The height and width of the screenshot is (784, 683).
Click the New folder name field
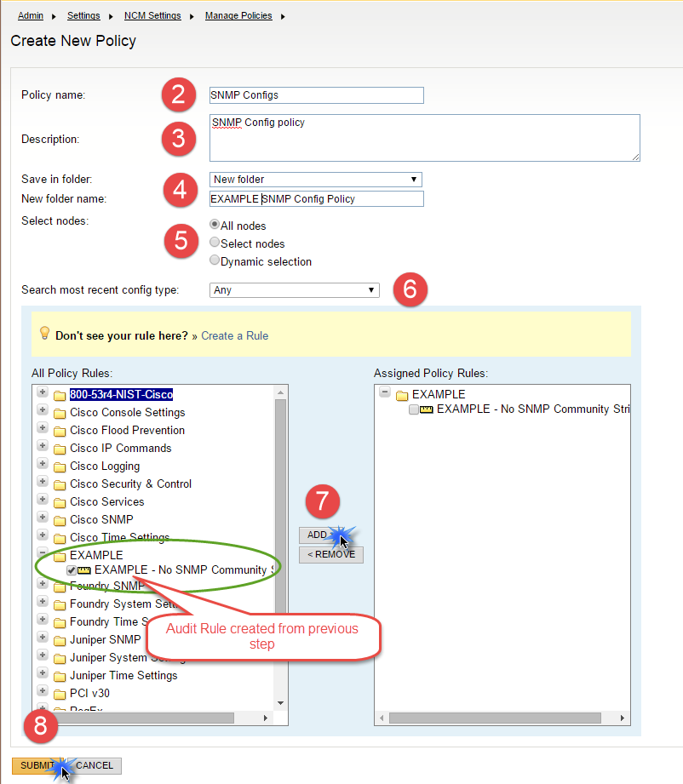pos(316,199)
